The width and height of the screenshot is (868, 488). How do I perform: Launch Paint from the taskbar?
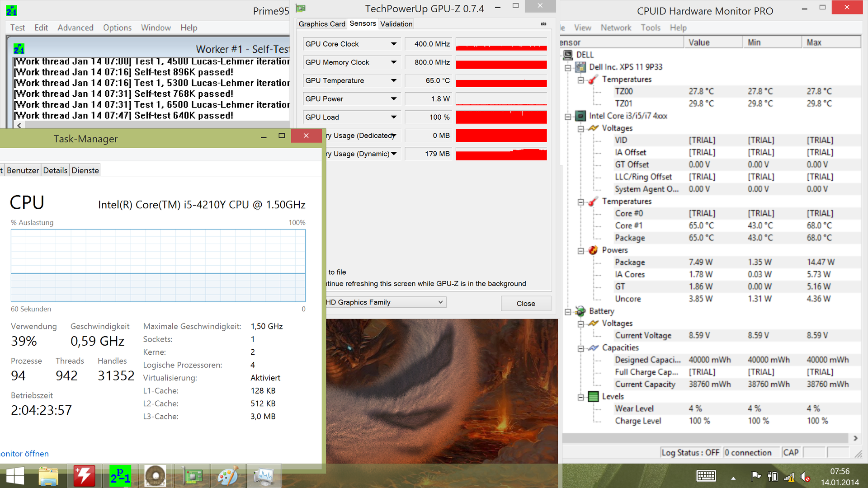tap(228, 476)
